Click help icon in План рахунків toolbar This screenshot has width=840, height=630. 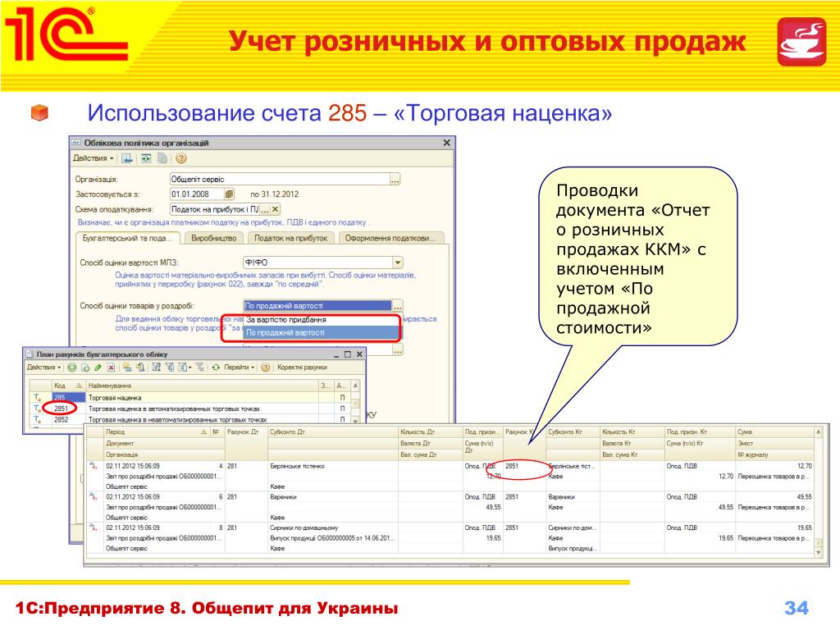pos(266,367)
